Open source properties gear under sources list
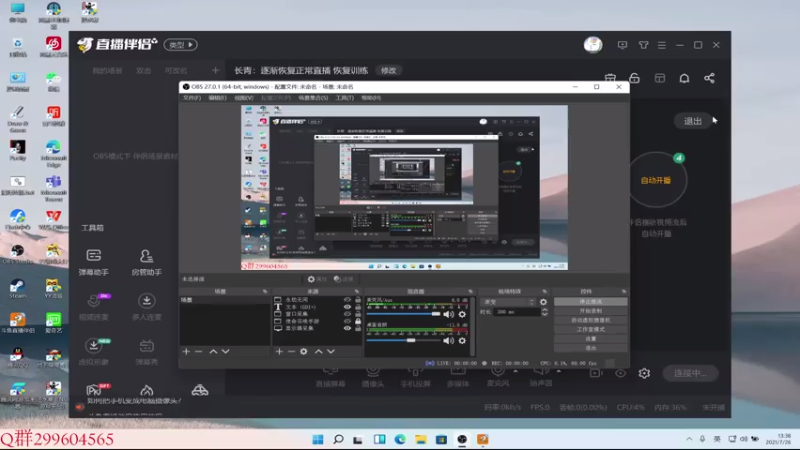 click(304, 352)
